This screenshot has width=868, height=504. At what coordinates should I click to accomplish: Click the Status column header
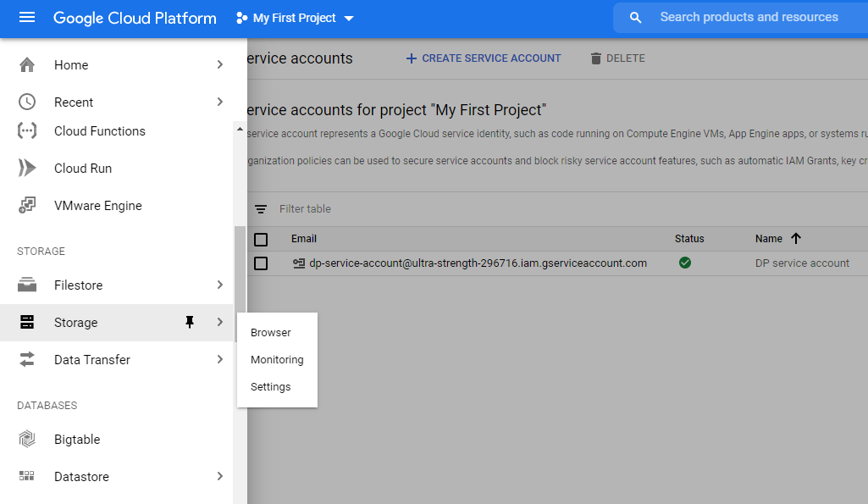click(x=689, y=239)
